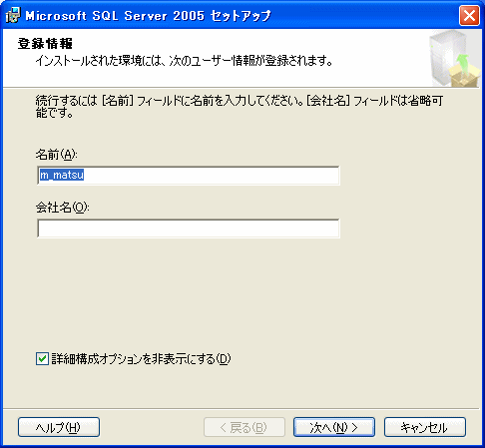Click the 会社名(O): field label
The width and height of the screenshot is (485, 448).
[62, 208]
